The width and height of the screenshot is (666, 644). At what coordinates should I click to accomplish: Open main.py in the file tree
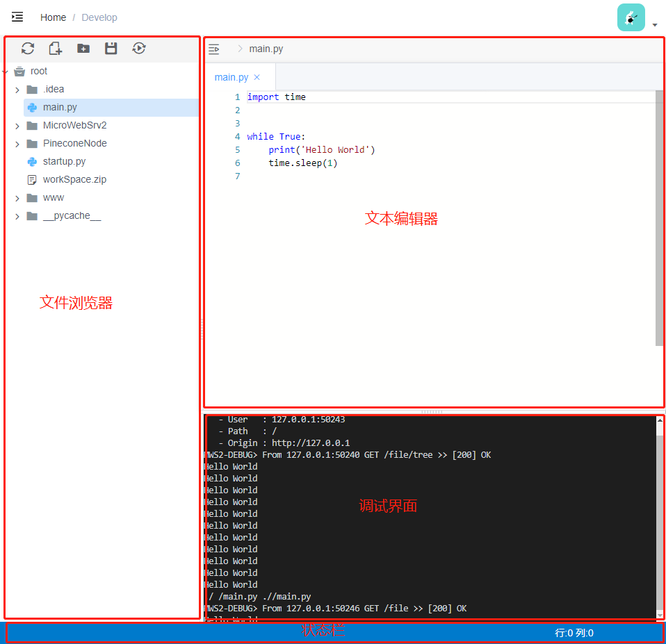tap(60, 108)
